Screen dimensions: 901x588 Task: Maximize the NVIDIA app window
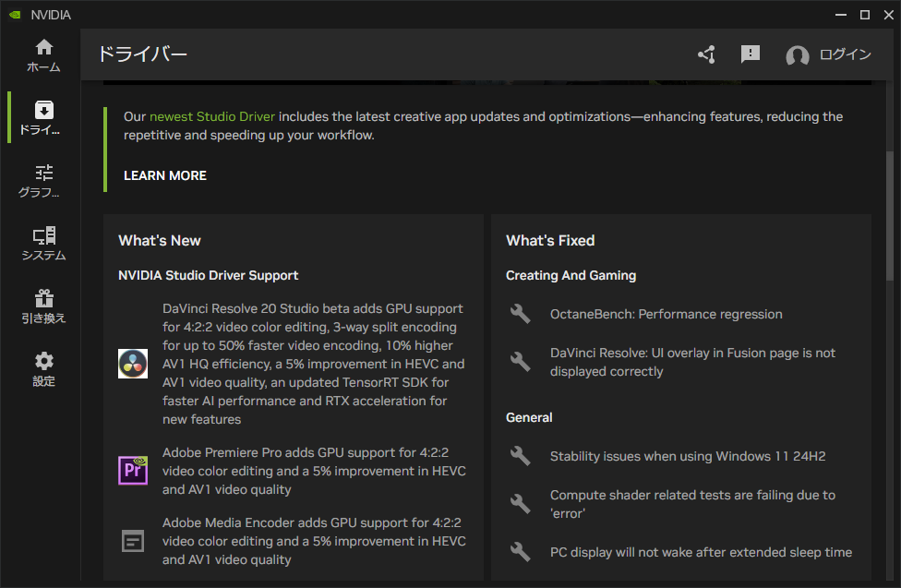click(x=865, y=15)
